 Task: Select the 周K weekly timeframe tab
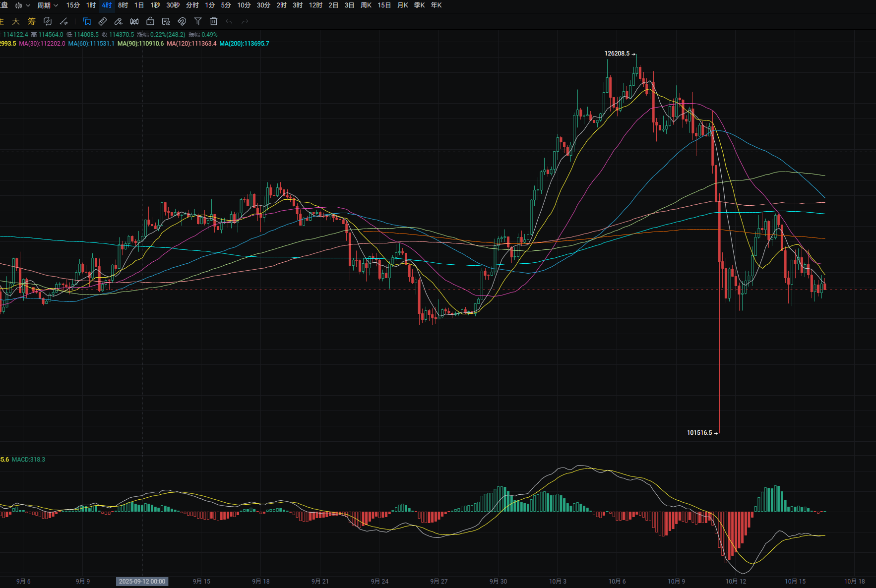click(366, 5)
